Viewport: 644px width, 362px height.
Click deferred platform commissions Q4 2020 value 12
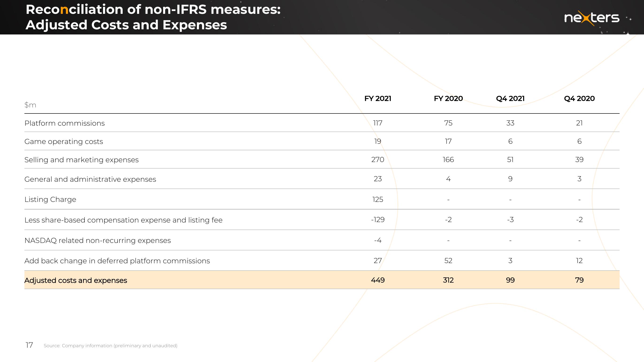[579, 260]
